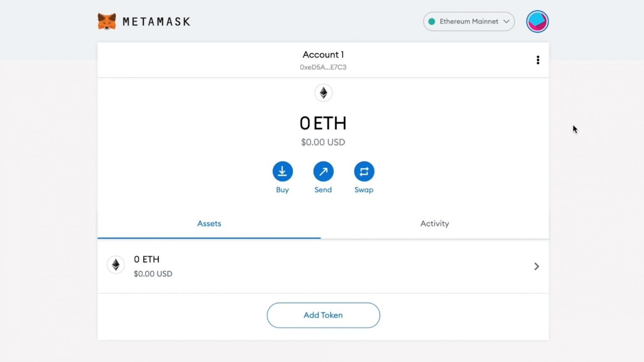This screenshot has height=362, width=644.
Task: Switch to the Activity tab
Action: coord(434,224)
